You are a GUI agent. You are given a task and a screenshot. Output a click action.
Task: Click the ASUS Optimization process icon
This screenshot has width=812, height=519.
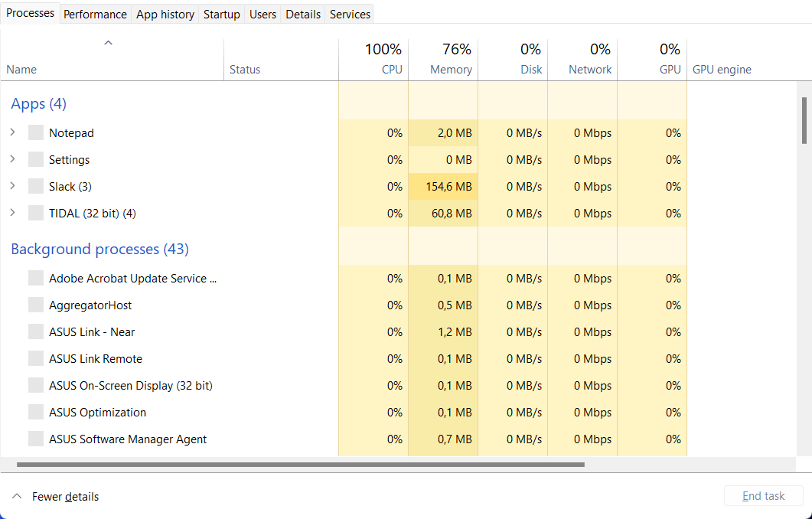click(36, 412)
